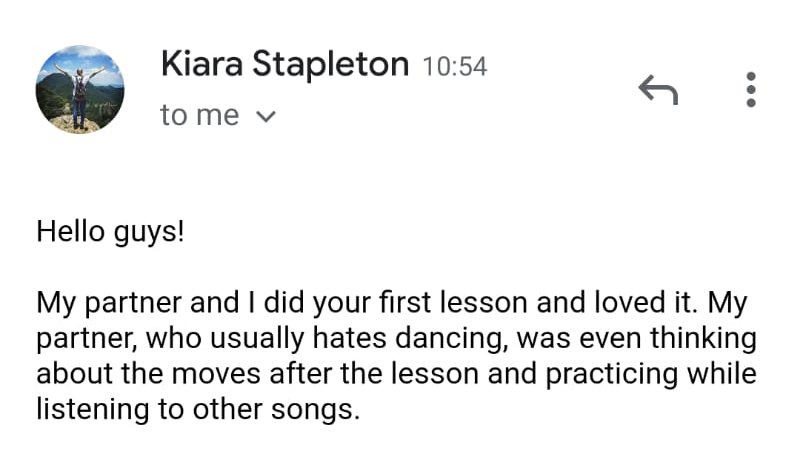Screen dimensions: 800x455
Task: Reply to Kiara Stapleton's email
Action: [x=658, y=91]
